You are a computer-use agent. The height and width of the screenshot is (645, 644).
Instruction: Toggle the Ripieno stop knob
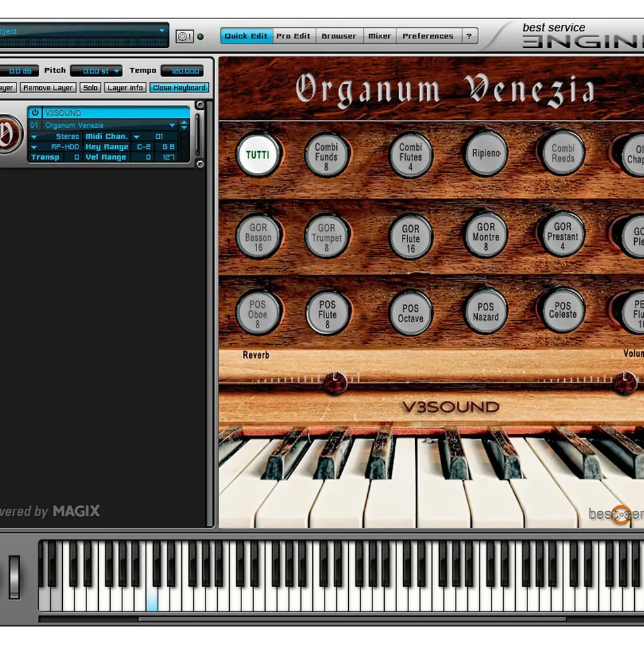tap(486, 153)
